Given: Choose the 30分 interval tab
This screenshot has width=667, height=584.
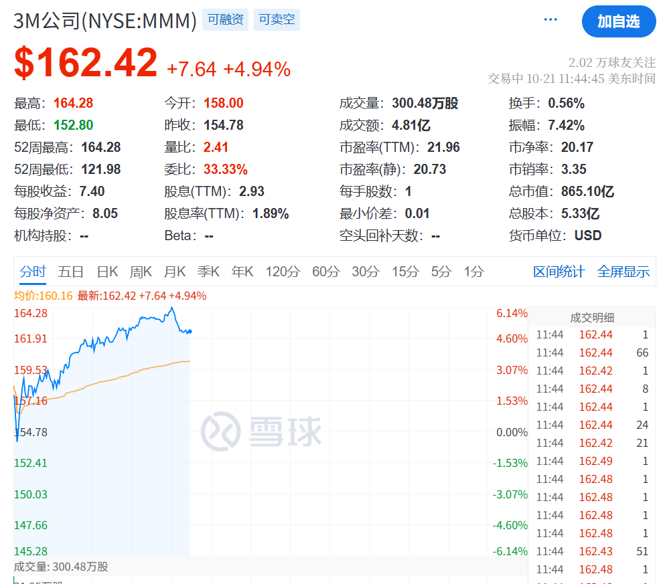Looking at the screenshot, I should (365, 271).
